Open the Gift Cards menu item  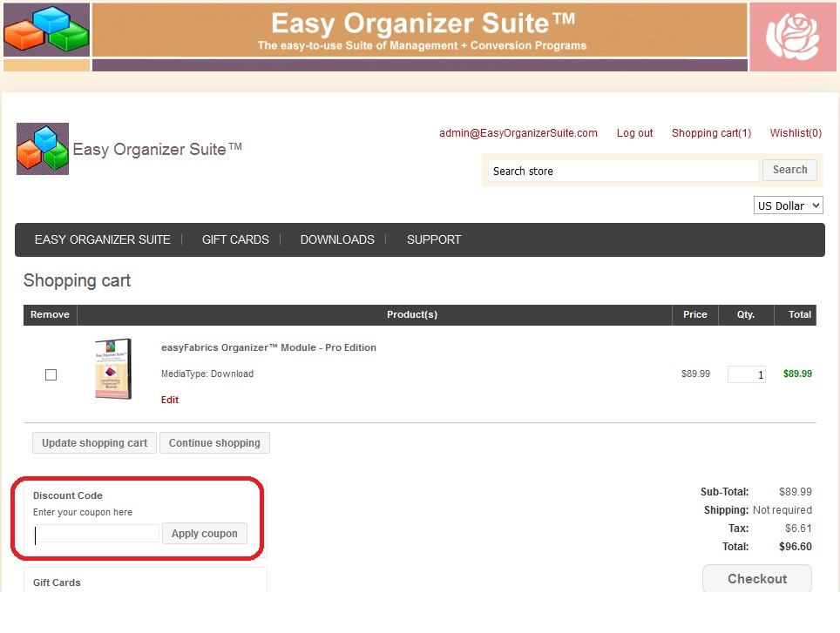(x=235, y=239)
